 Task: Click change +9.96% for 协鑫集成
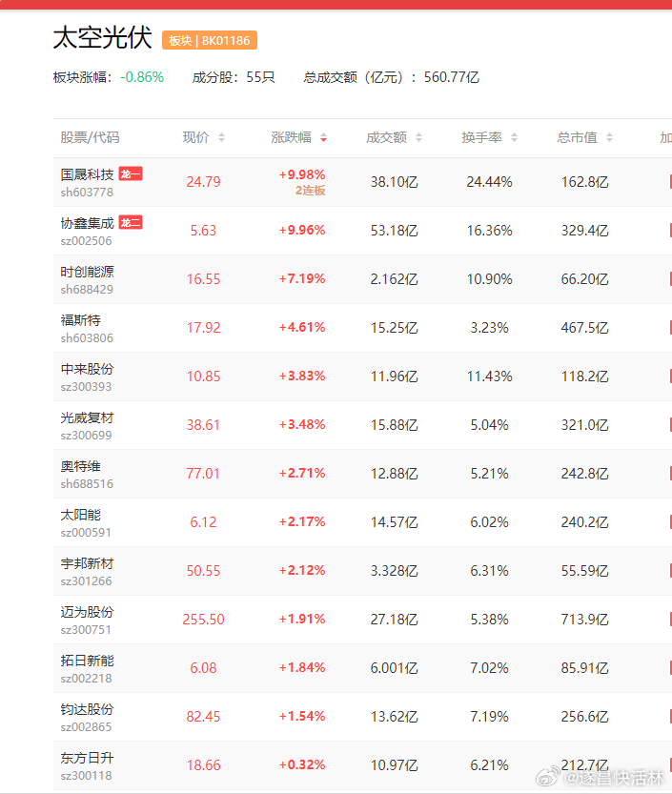[x=302, y=231]
